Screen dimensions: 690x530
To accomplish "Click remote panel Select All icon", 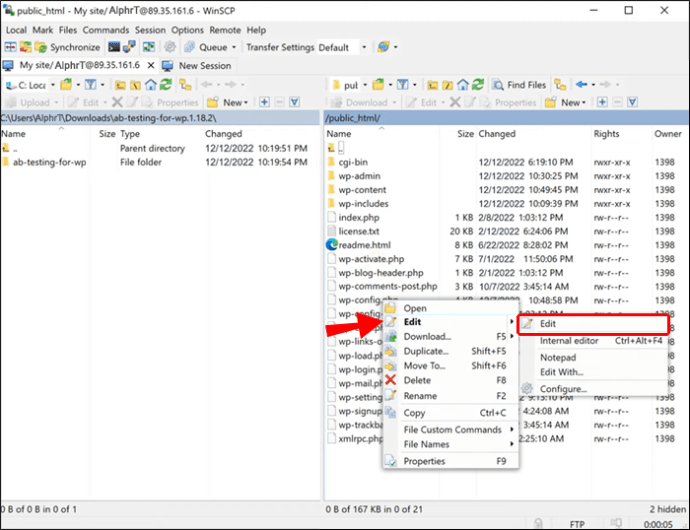I will point(632,103).
